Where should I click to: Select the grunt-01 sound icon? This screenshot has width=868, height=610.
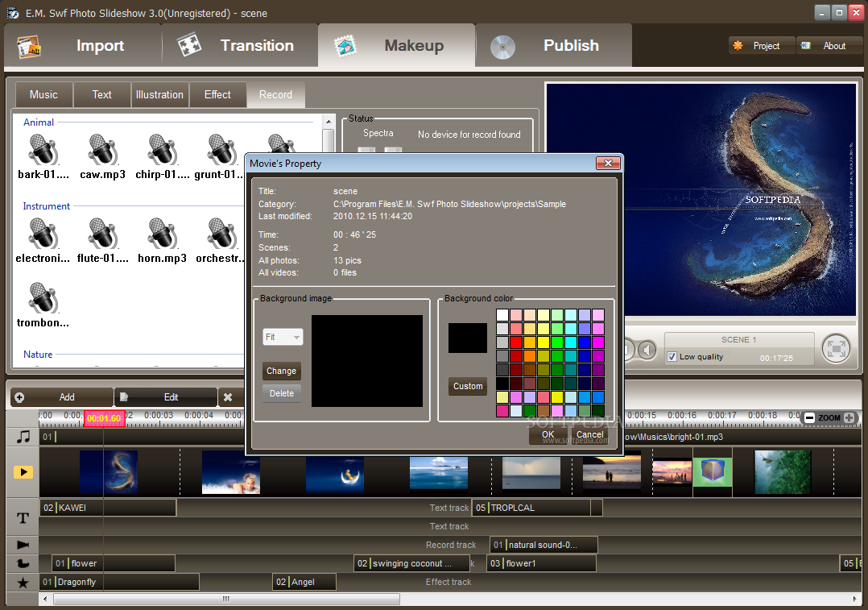point(222,150)
